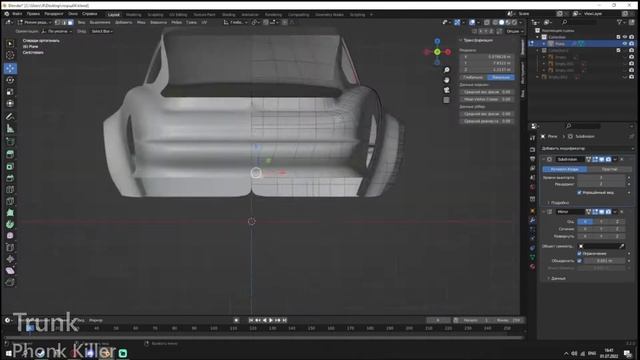Switch to the Shading workspace tab
This screenshot has width=640, height=360.
point(229,14)
